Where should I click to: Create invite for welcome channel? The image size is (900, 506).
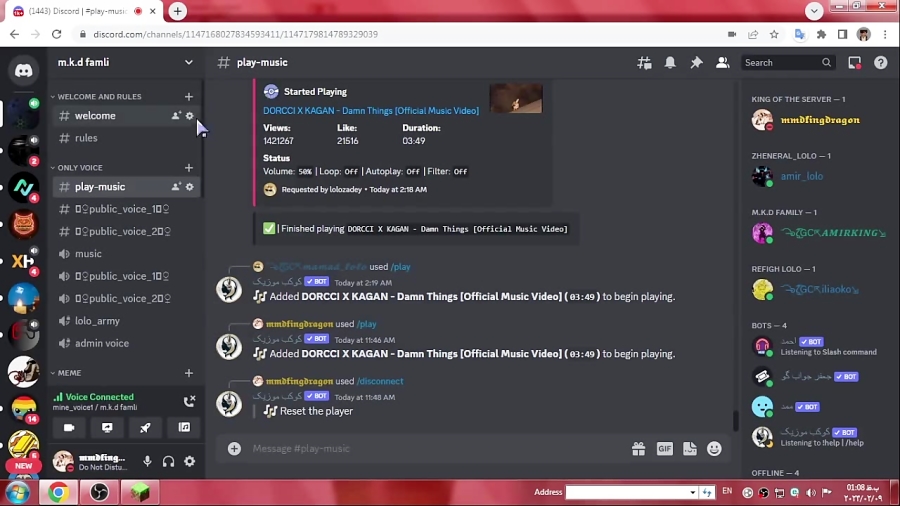(x=176, y=116)
